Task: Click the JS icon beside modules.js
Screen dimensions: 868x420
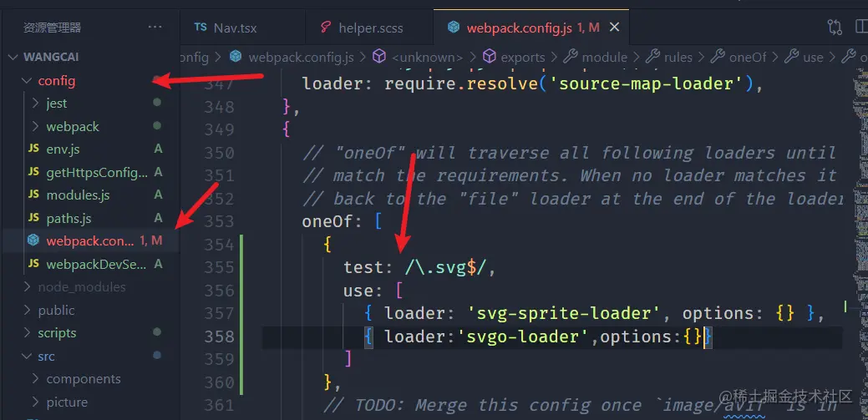Action: tap(33, 195)
